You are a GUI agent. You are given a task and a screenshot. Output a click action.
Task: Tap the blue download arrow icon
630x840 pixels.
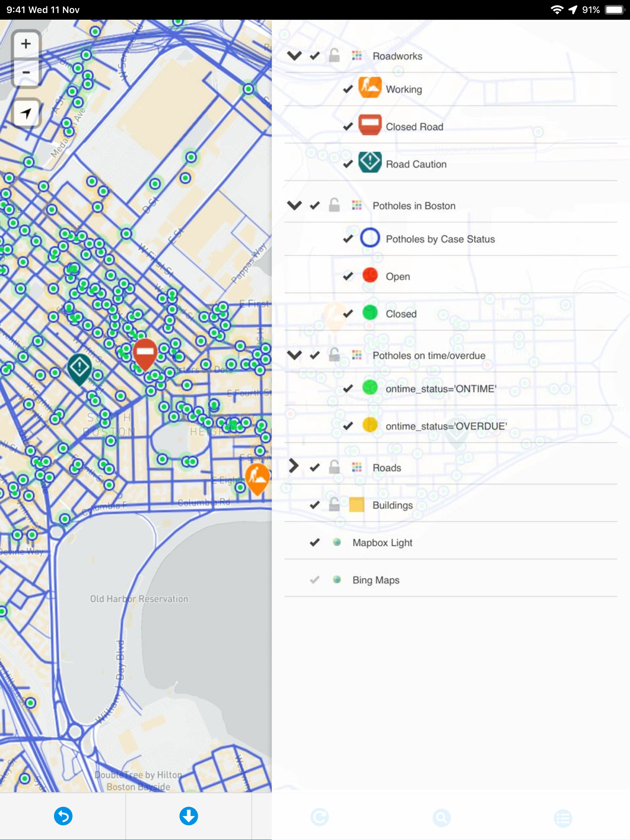coord(189,816)
